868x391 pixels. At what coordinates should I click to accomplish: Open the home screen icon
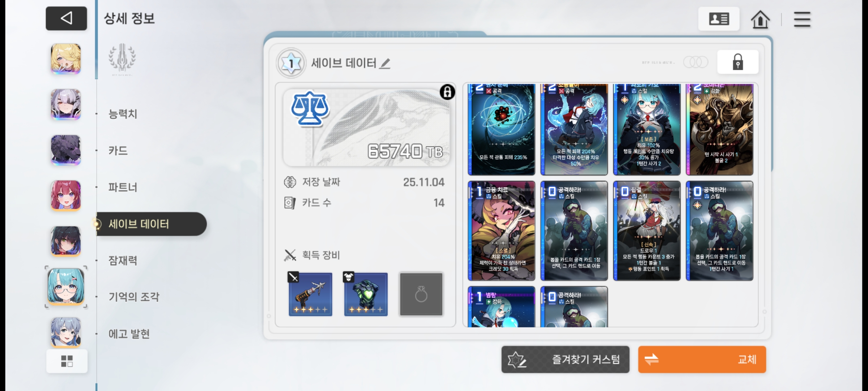(x=760, y=19)
